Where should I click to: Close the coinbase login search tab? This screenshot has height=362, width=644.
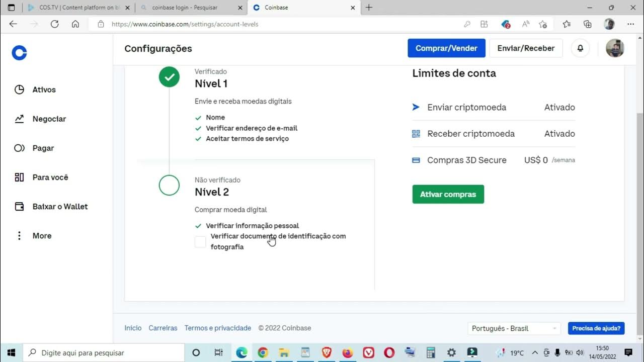(x=239, y=8)
